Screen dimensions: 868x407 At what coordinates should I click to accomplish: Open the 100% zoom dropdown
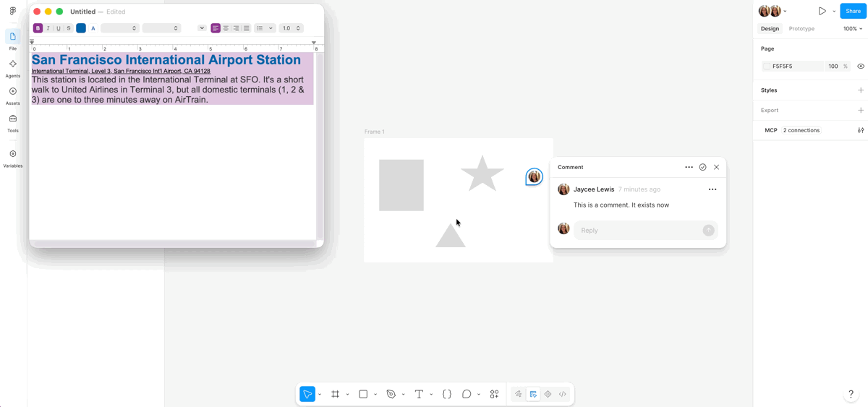click(x=853, y=29)
